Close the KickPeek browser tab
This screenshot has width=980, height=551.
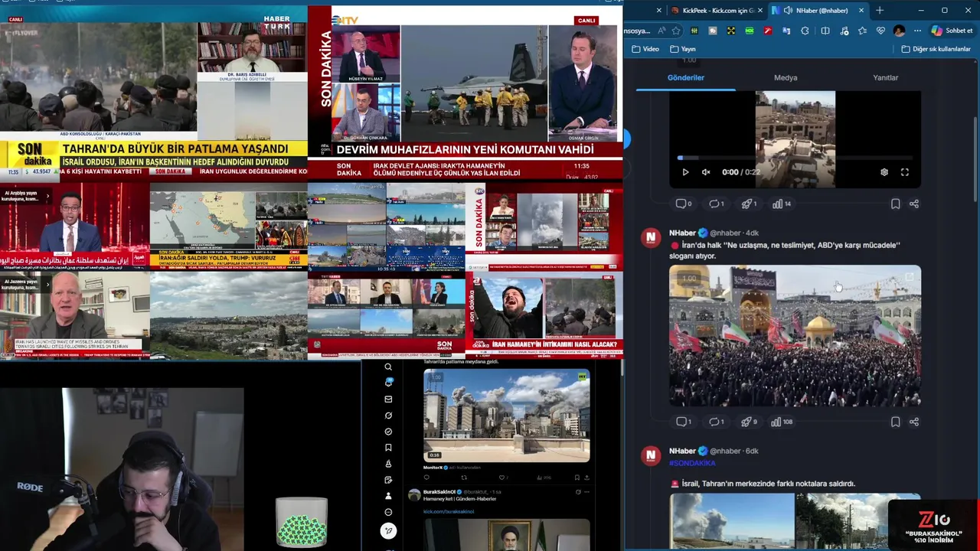760,11
